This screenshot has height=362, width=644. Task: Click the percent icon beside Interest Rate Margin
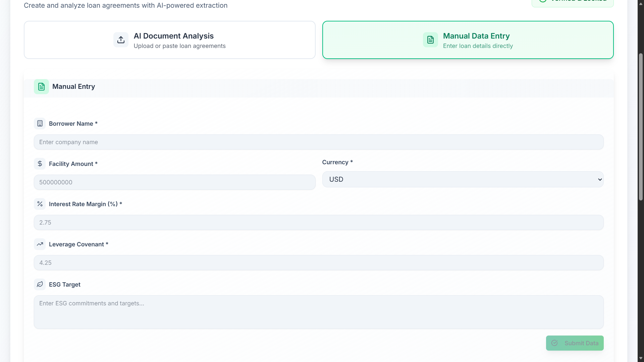click(40, 204)
